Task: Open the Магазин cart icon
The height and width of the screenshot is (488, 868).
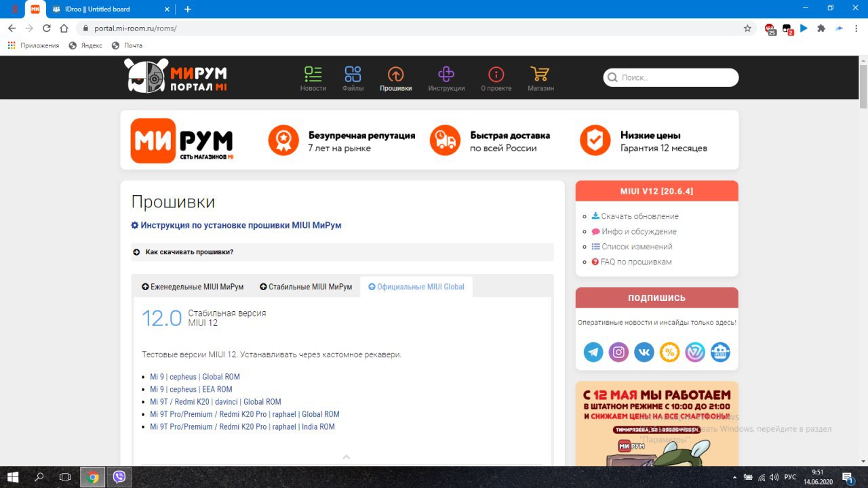Action: (540, 75)
